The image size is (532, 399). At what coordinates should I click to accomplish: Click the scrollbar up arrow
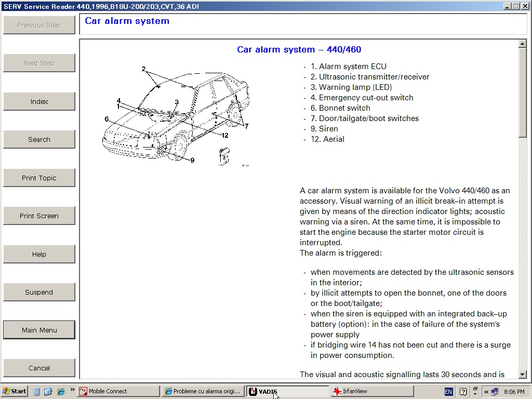click(522, 44)
